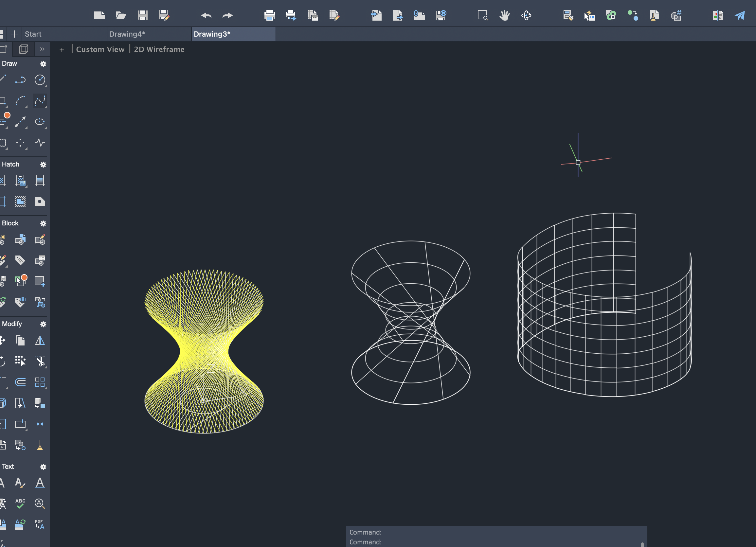
Task: Click the 2D Wireframe visual style label
Action: (x=159, y=49)
